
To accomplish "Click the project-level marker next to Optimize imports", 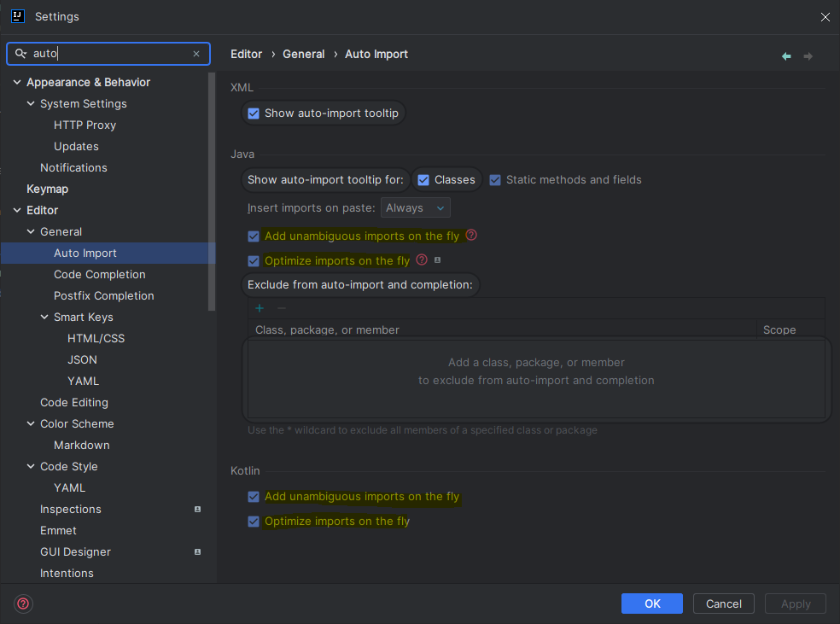I will 437,260.
